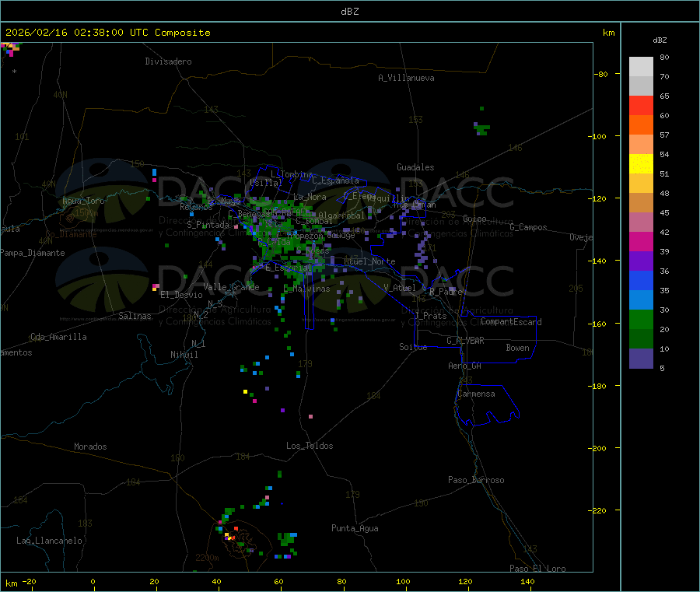The height and width of the screenshot is (592, 700).
Task: Click the Morados map label
Action: (x=90, y=447)
